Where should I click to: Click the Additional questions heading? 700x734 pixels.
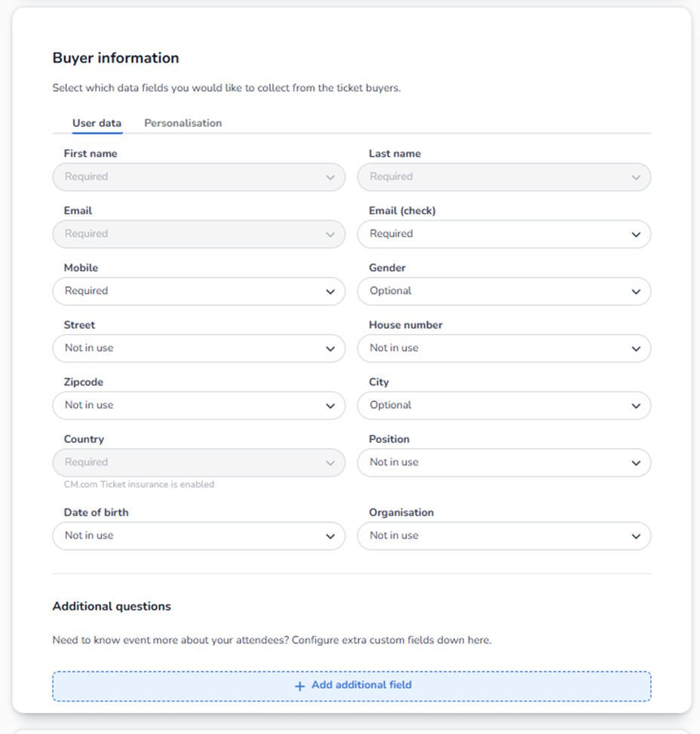click(x=112, y=607)
